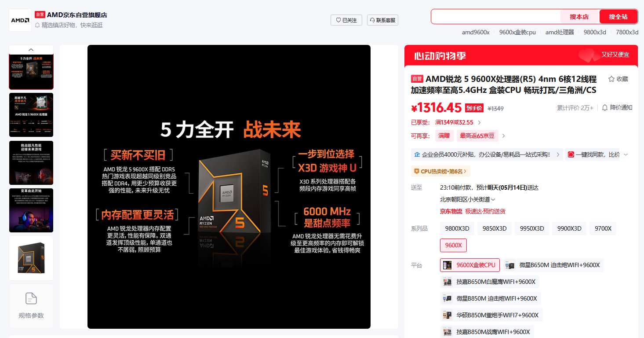Click the 7800x3d search suggestion
Image resolution: width=644 pixels, height=338 pixels.
[627, 32]
